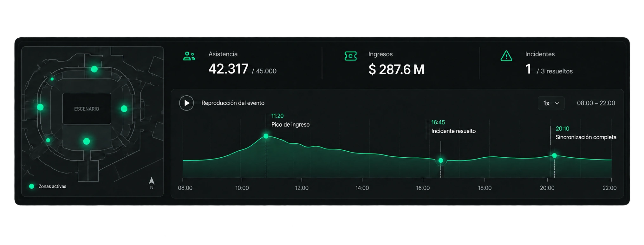Select the large active zone south of the stage
This screenshot has width=644, height=245.
[x=86, y=141]
